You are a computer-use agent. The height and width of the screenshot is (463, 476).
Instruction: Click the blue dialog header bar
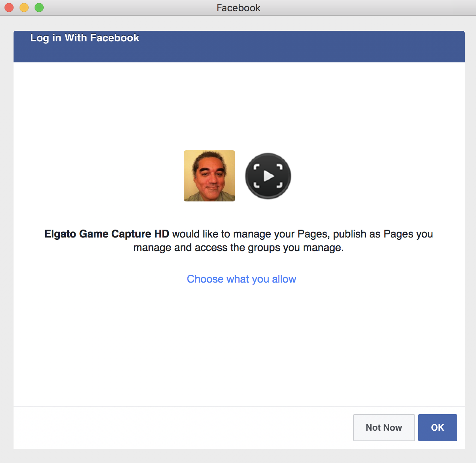(239, 47)
